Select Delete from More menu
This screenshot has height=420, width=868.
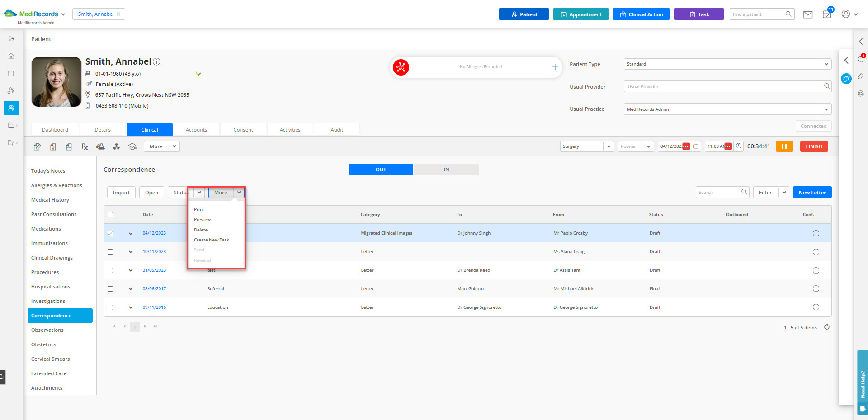pos(201,230)
